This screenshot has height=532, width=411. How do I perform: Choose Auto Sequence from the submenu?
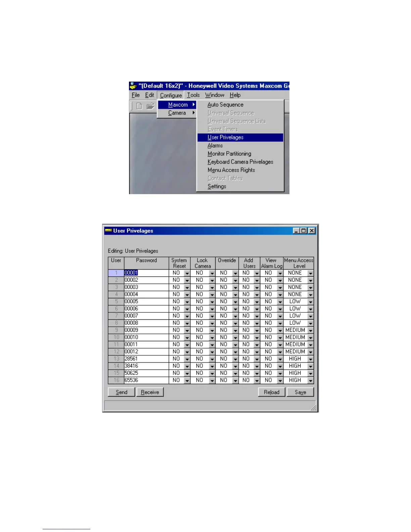click(240, 105)
